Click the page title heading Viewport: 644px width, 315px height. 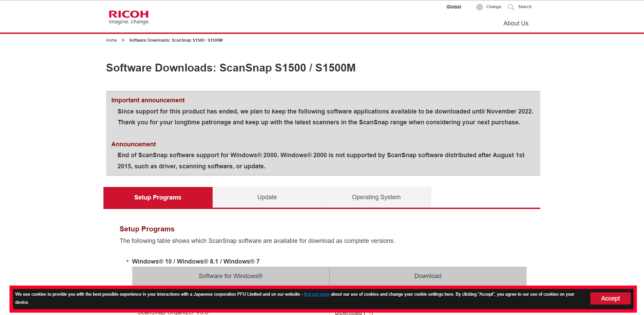coord(231,68)
